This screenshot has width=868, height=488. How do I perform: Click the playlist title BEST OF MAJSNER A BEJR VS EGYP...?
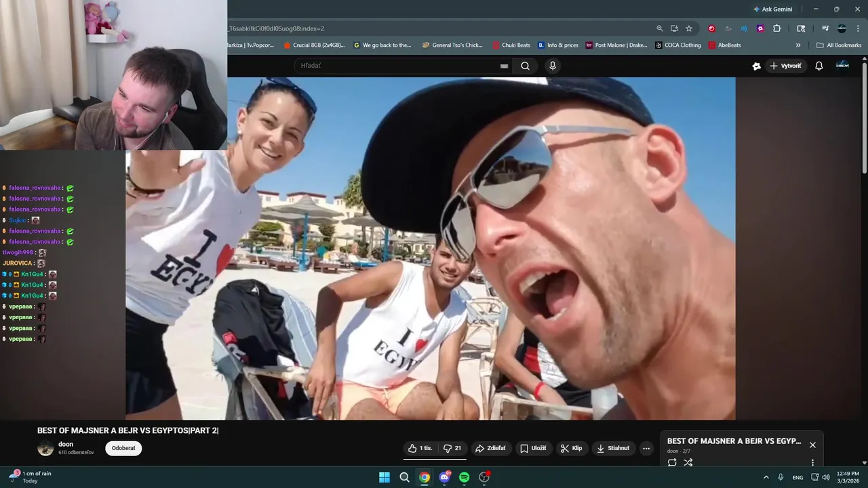point(734,441)
